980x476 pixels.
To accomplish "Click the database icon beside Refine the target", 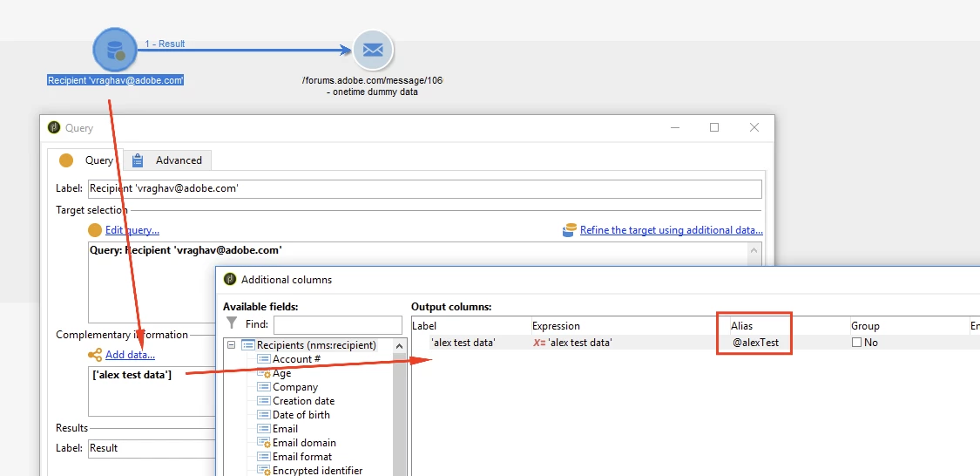I will [570, 230].
